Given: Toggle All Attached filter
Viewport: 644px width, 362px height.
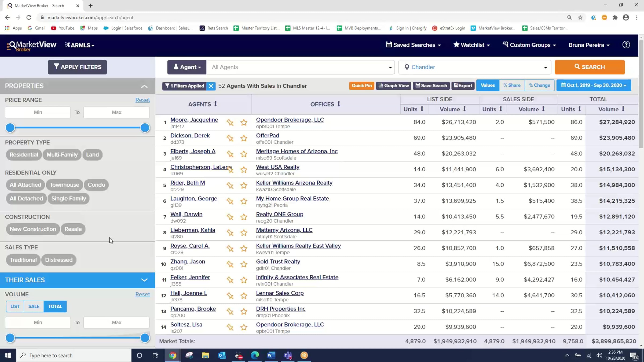Looking at the screenshot, I should (x=25, y=185).
